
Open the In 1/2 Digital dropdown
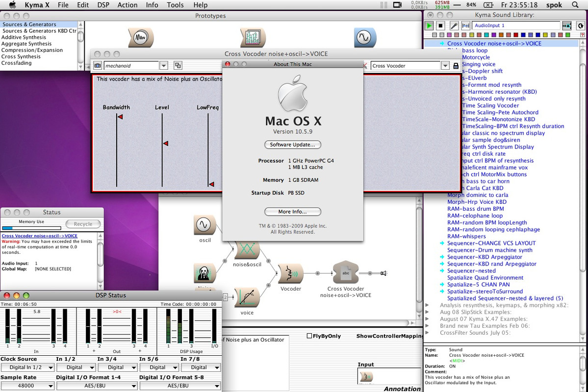point(77,367)
